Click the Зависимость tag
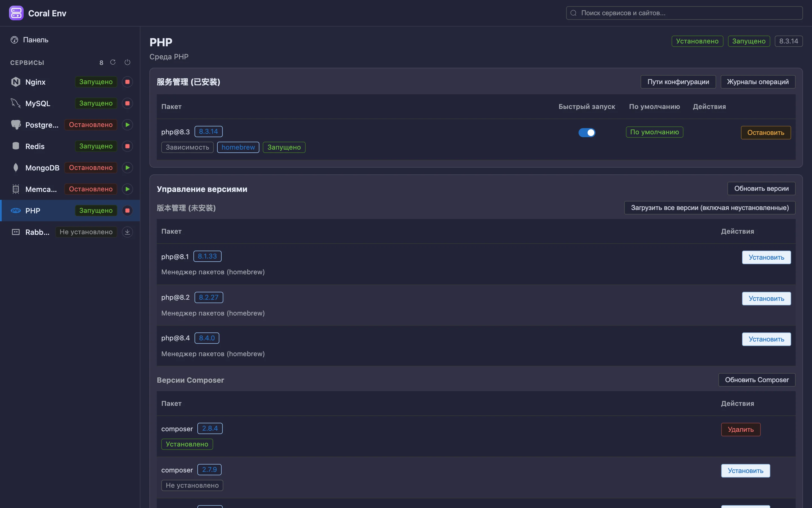The image size is (812, 508). click(x=187, y=147)
